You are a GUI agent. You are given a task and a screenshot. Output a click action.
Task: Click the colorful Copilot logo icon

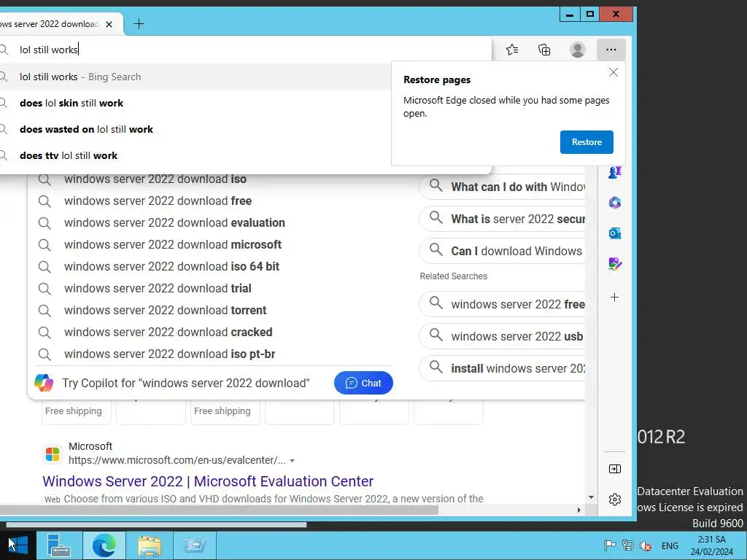pos(44,383)
